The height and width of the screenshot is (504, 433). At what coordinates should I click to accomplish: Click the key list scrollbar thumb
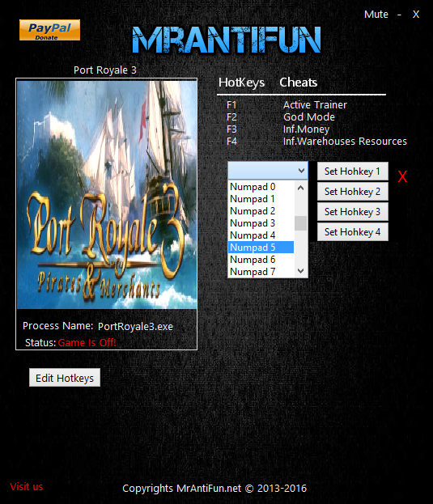pyautogui.click(x=300, y=223)
